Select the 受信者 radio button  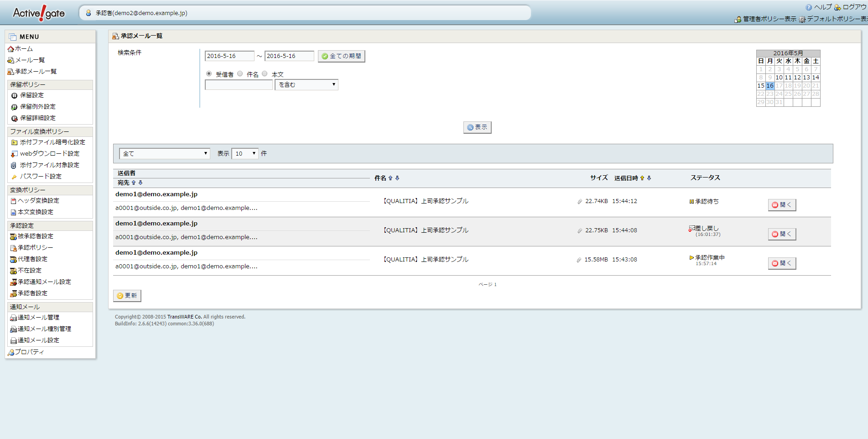(209, 74)
